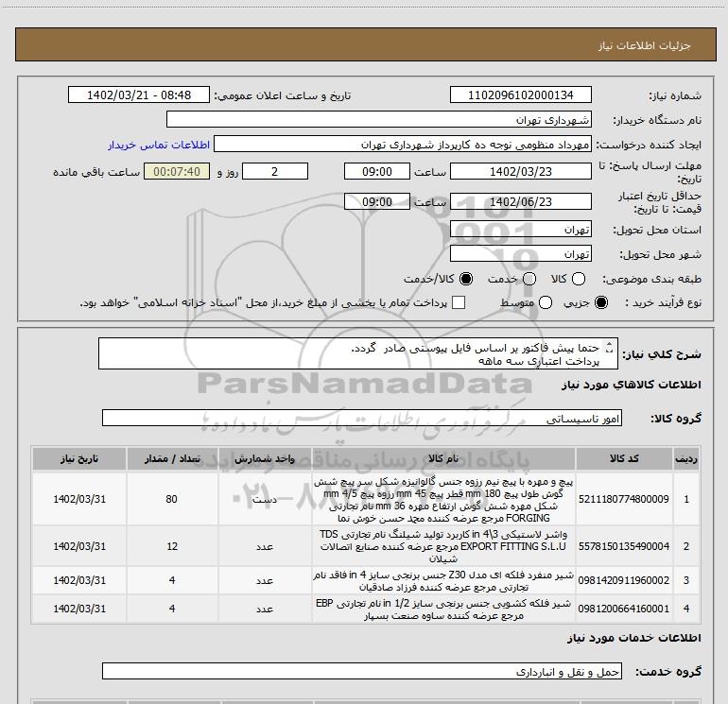Click remaining days field showing 2
The height and width of the screenshot is (704, 728).
(x=275, y=171)
